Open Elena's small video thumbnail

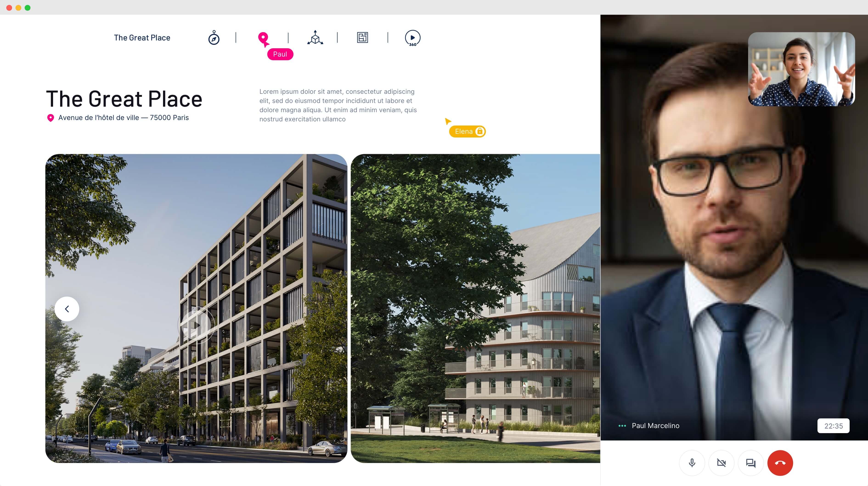[x=801, y=69]
